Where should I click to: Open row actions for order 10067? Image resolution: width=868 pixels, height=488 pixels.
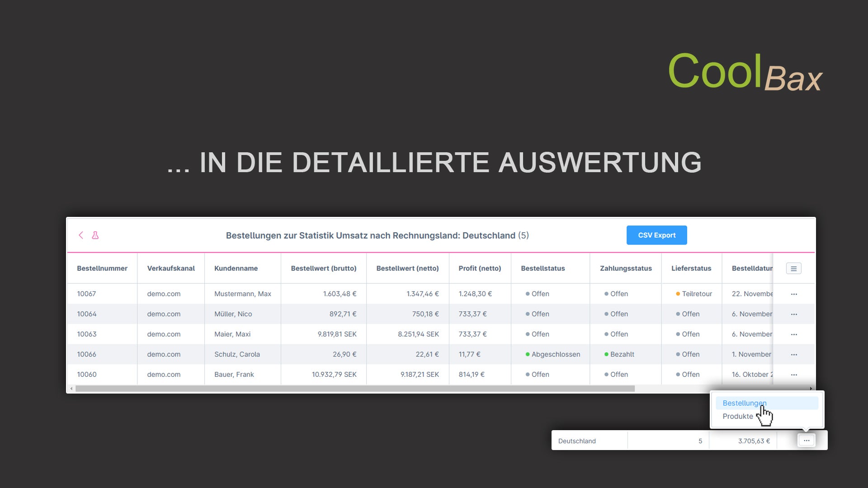[794, 294]
